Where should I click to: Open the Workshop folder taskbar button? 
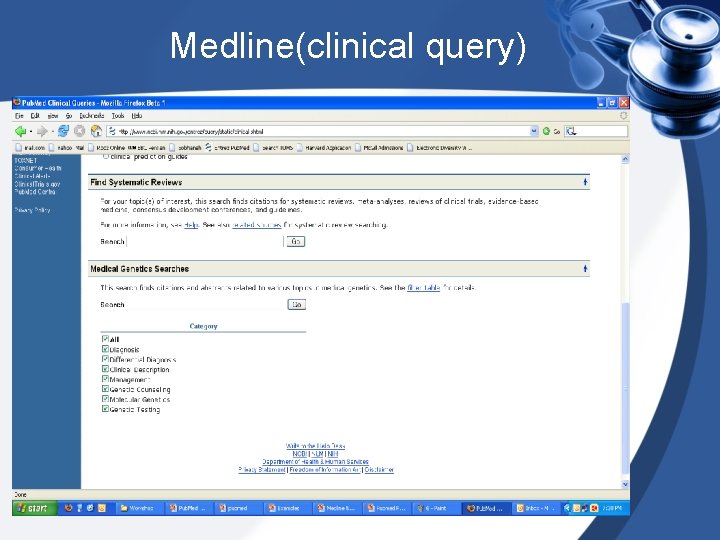(139, 508)
